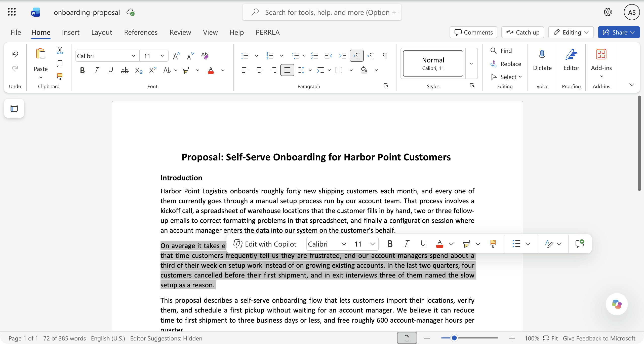Expand the Styles gallery dropdown arrow
This screenshot has width=644, height=344.
[471, 63]
